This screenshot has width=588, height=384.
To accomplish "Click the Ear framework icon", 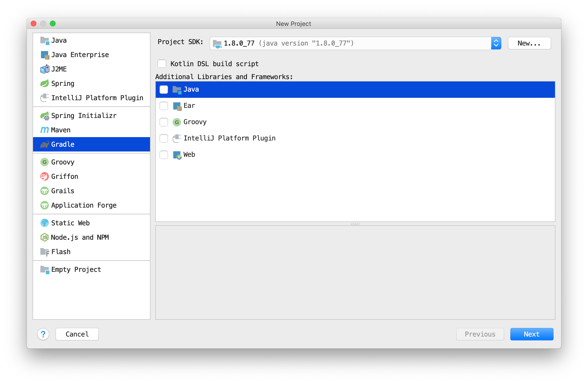I will click(x=177, y=106).
